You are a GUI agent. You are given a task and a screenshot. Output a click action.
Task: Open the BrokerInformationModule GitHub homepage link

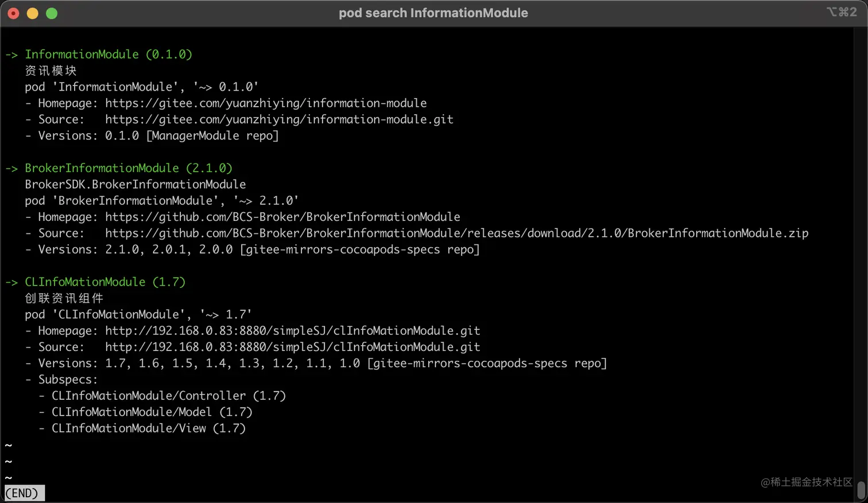pos(282,217)
